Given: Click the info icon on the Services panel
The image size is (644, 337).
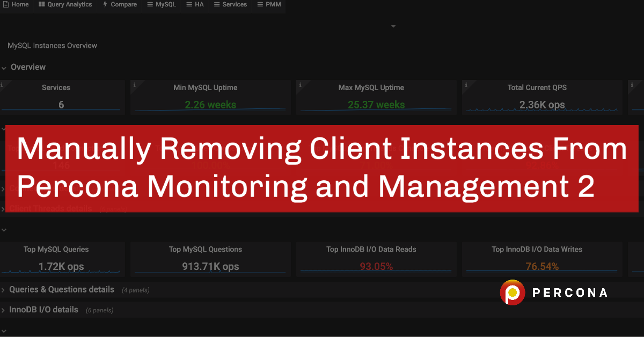Looking at the screenshot, I should (x=2, y=85).
